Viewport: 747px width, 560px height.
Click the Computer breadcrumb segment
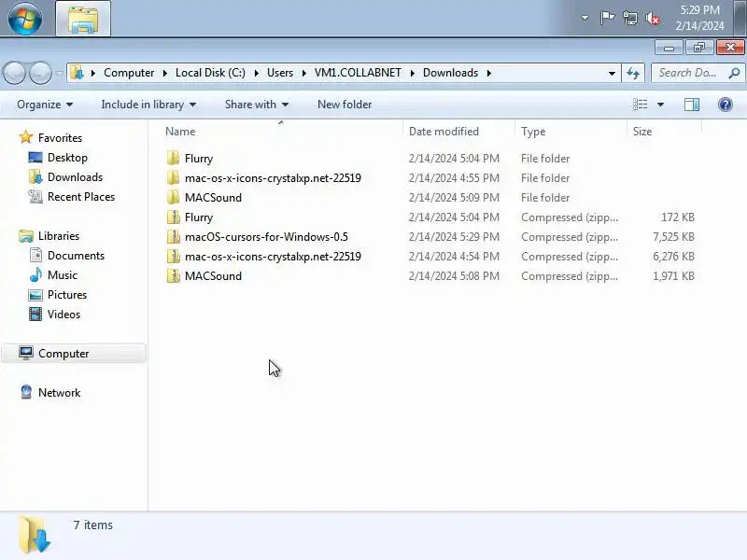(x=129, y=73)
